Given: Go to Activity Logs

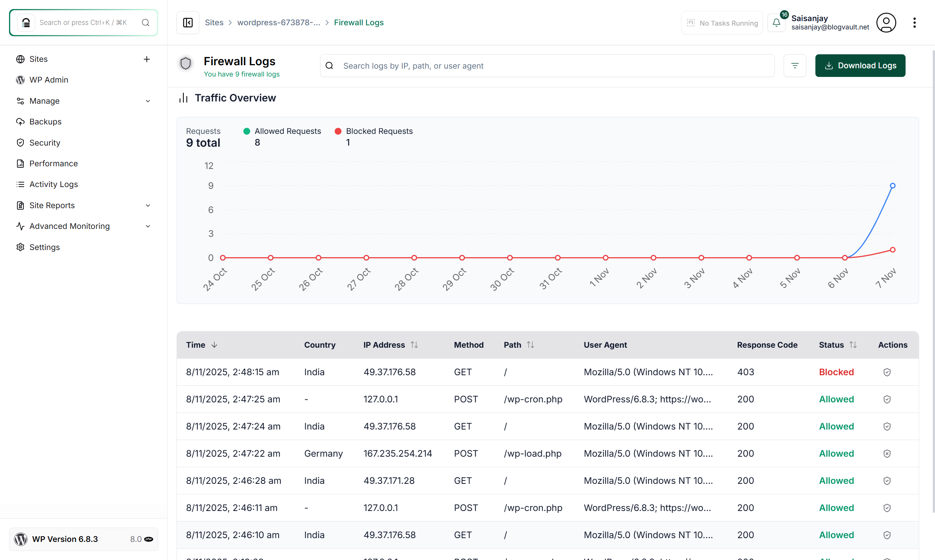Looking at the screenshot, I should (54, 184).
